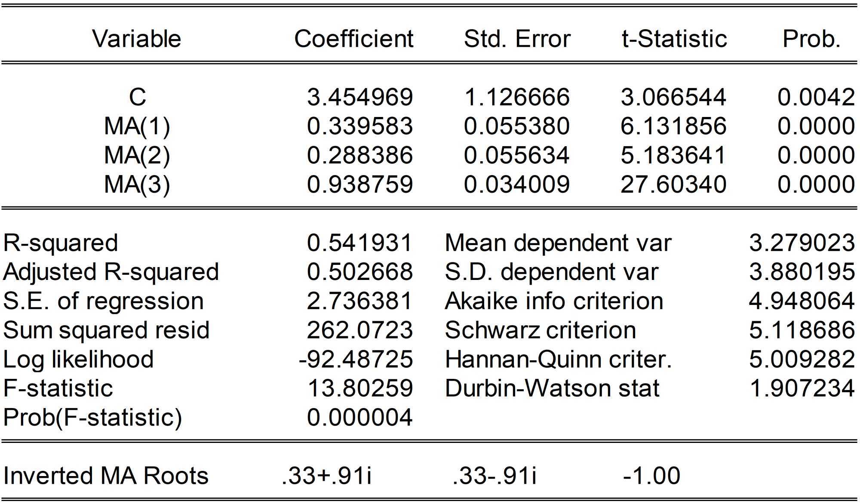860x504 pixels.
Task: Select the MA(2) variable row label
Action: [x=137, y=155]
